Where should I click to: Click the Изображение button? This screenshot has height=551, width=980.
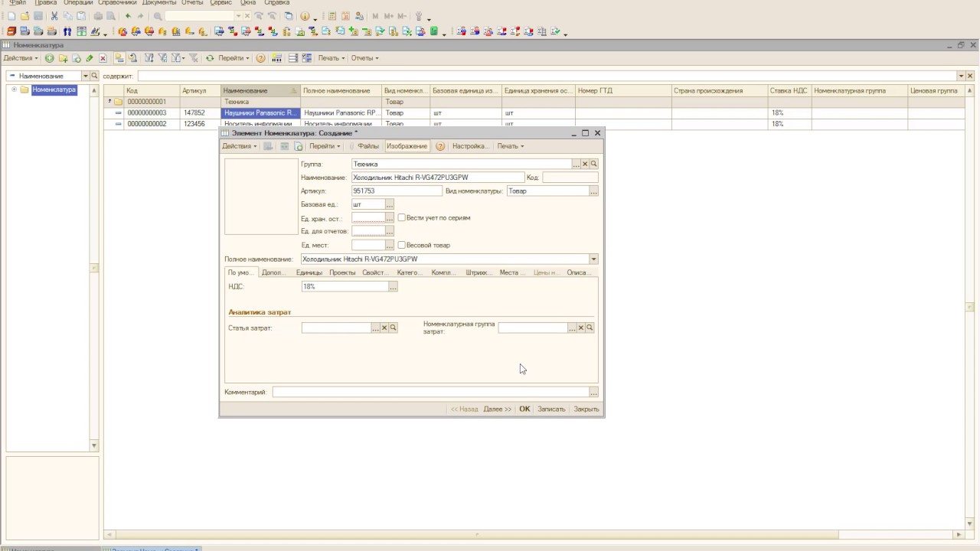(407, 146)
